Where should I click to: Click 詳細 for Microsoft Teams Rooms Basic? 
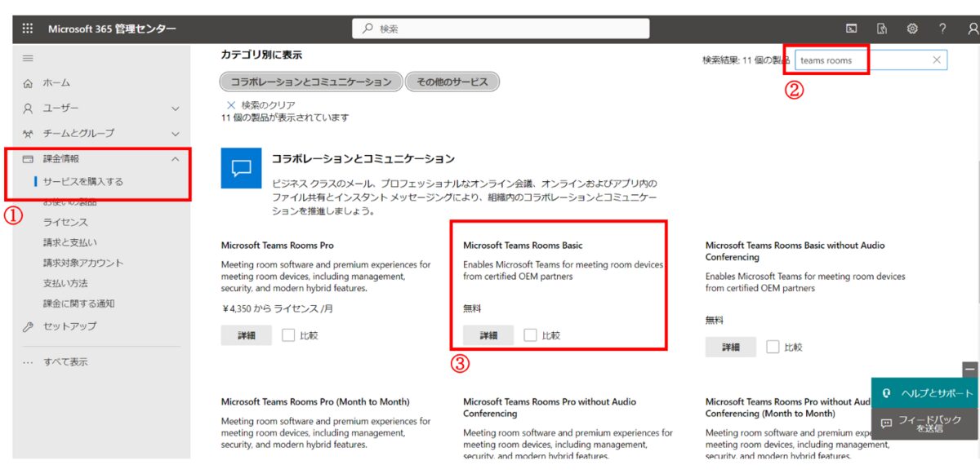488,335
